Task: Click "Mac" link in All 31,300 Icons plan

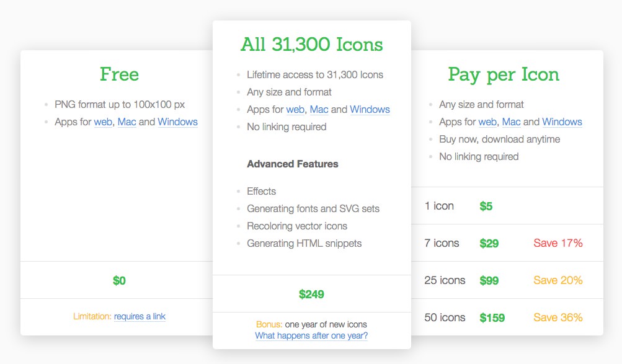Action: coord(319,110)
